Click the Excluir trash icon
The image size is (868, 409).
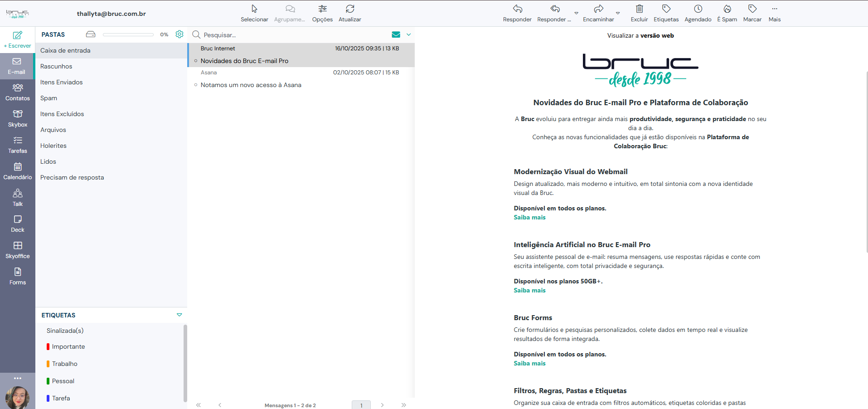click(x=639, y=9)
